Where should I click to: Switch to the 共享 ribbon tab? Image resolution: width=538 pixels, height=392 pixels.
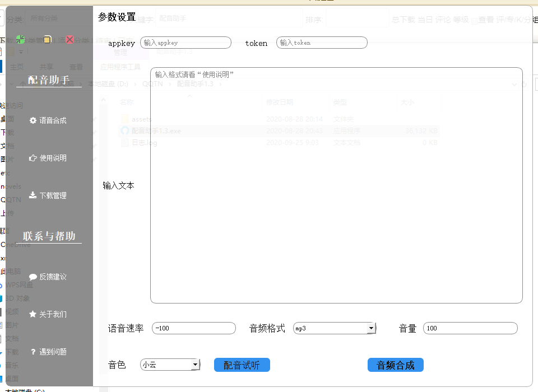pos(45,66)
